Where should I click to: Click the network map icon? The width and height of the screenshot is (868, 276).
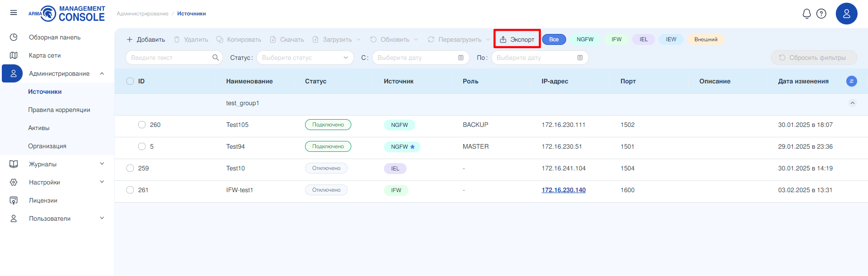(14, 55)
